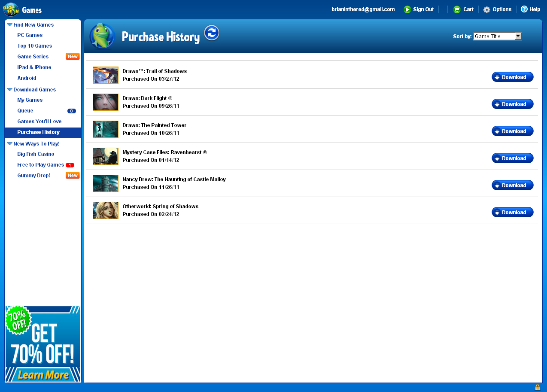Click Learn More on the 70% off banner
Screen dimensions: 547x392
[x=43, y=375]
